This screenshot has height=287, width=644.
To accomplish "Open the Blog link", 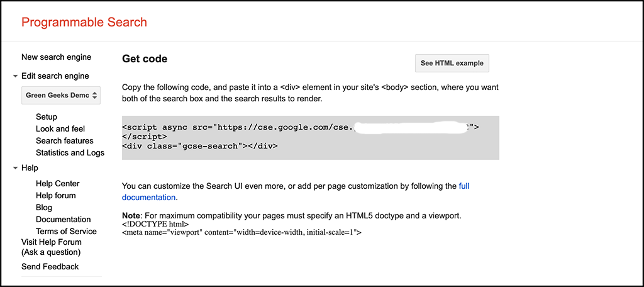I will pos(44,207).
